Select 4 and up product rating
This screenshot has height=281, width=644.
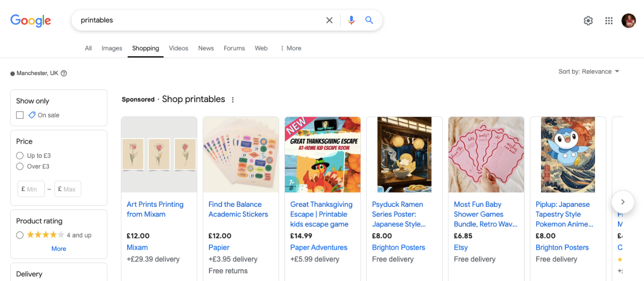20,235
